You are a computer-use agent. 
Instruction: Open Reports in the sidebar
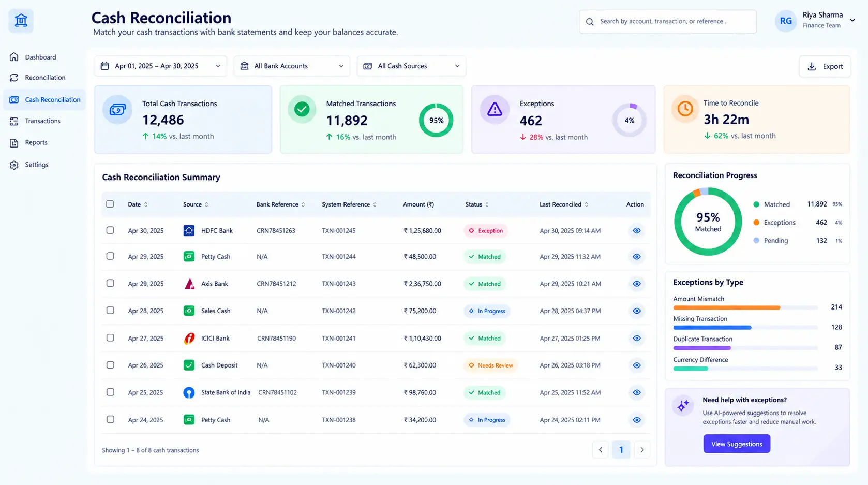click(44, 142)
